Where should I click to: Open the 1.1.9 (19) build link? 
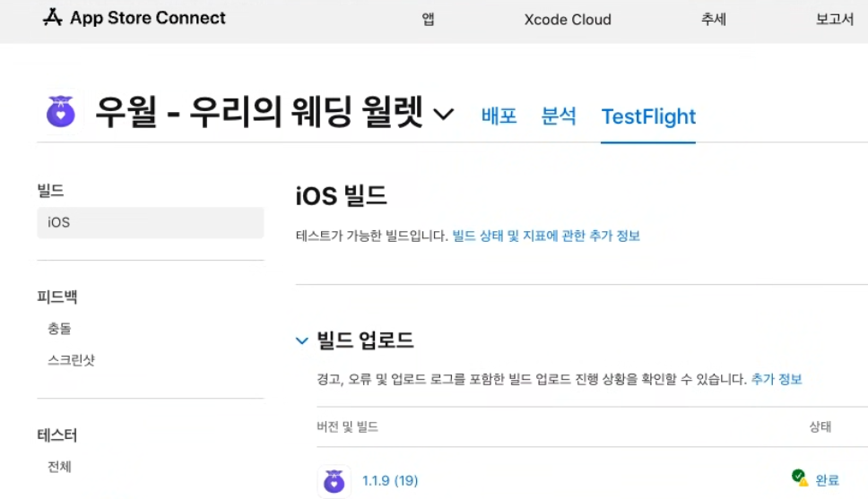[390, 481]
